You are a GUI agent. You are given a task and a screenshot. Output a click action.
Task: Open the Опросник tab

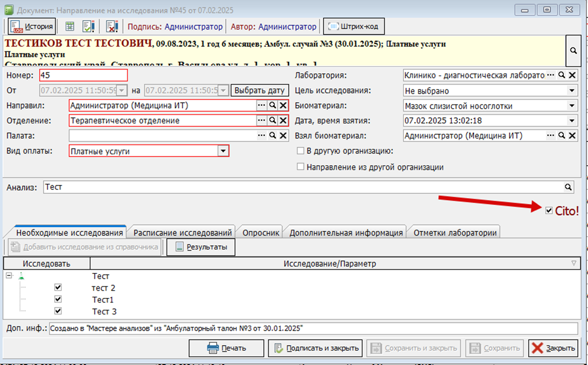(x=261, y=233)
